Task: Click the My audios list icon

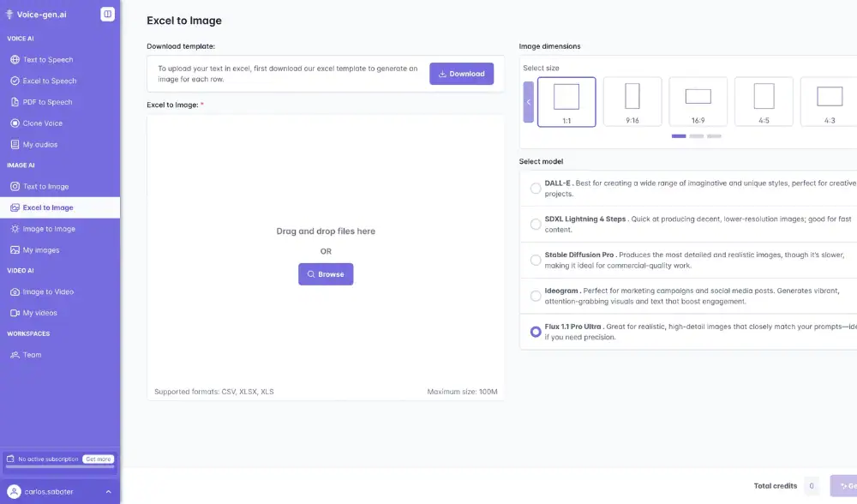Action: [x=15, y=145]
